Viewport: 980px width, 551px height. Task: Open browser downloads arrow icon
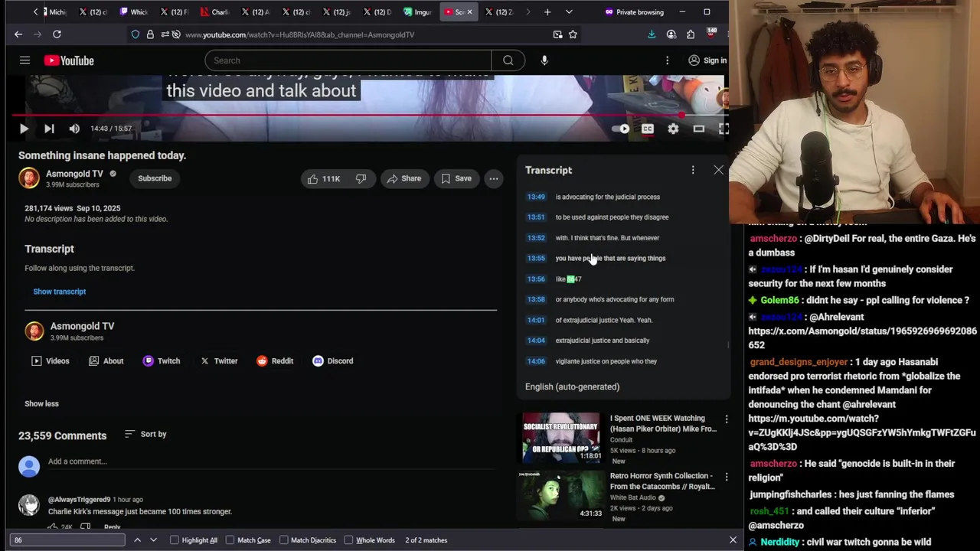(x=652, y=34)
